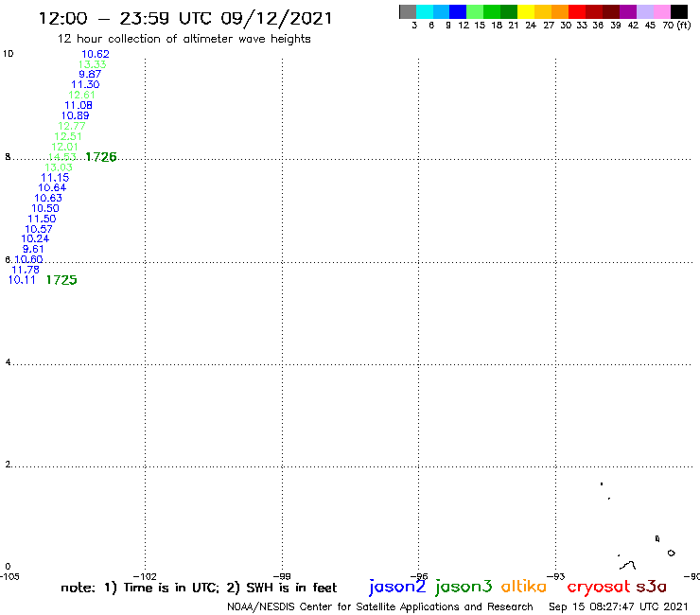Select the 11.30 wave height reading

85,84
